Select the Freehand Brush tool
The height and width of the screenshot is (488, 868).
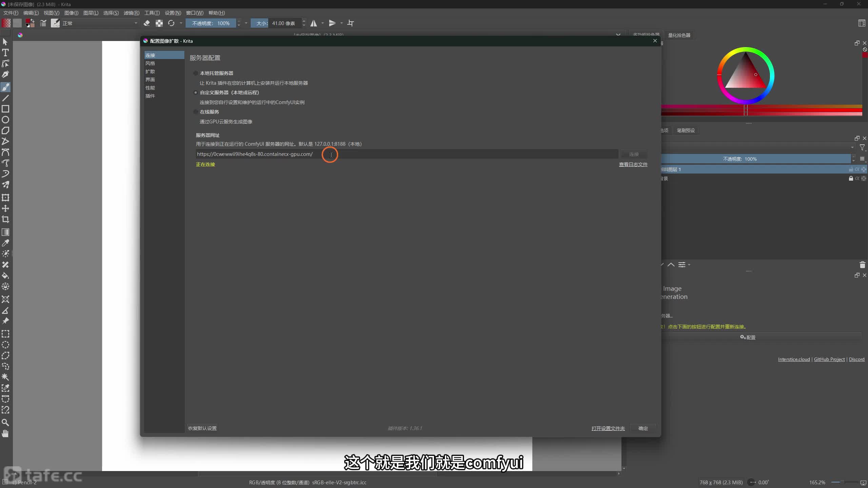[5, 87]
